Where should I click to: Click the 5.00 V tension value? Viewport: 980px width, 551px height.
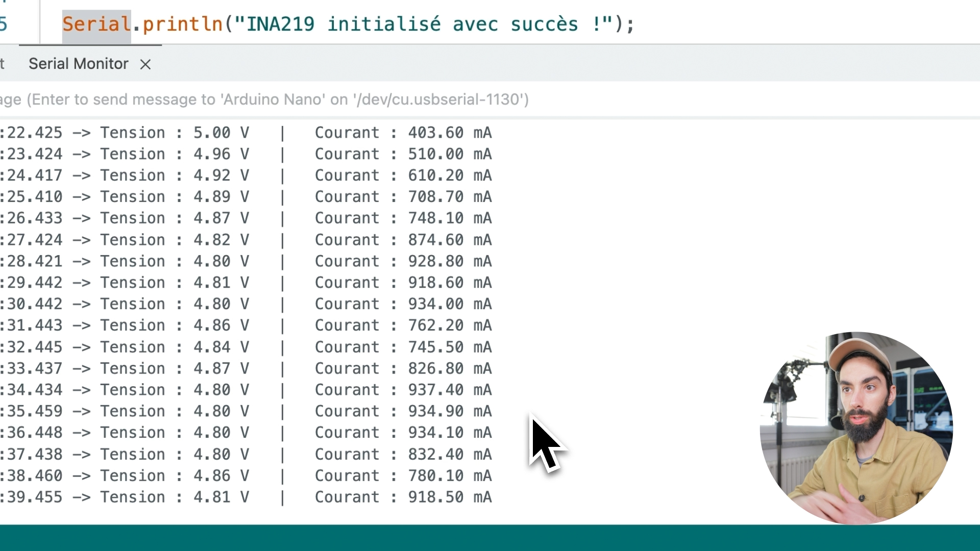220,133
